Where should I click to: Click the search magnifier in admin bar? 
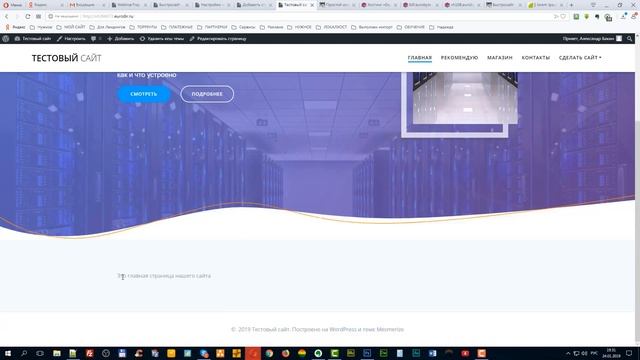[x=630, y=39]
